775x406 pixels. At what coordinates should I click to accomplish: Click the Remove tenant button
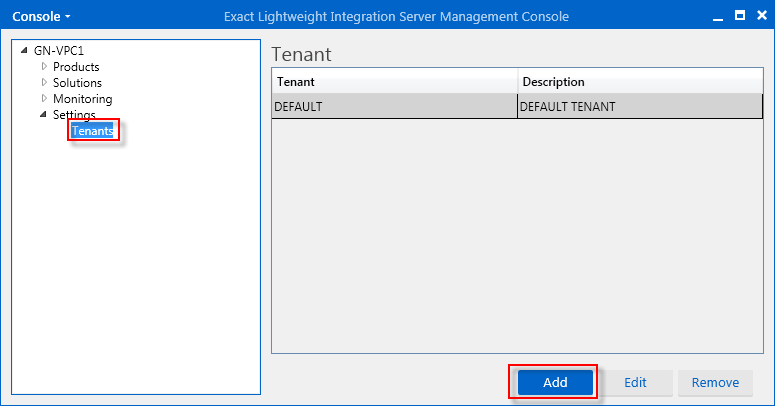[x=715, y=382]
